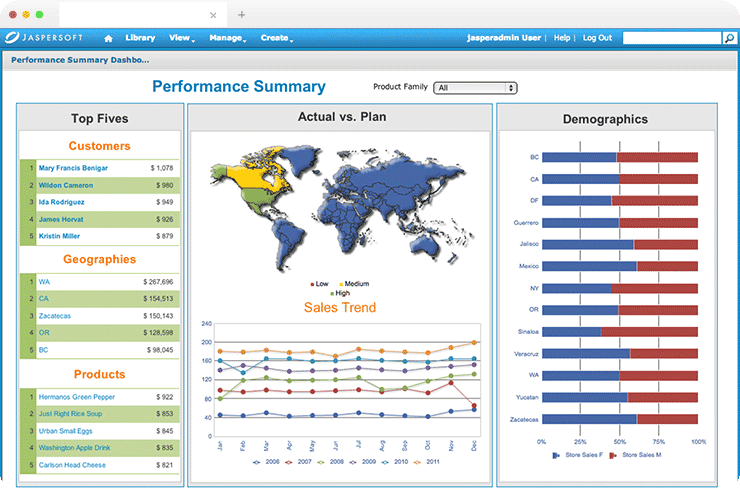Toggle the Store Sales M legend icon
This screenshot has width=740, height=490.
pos(613,455)
